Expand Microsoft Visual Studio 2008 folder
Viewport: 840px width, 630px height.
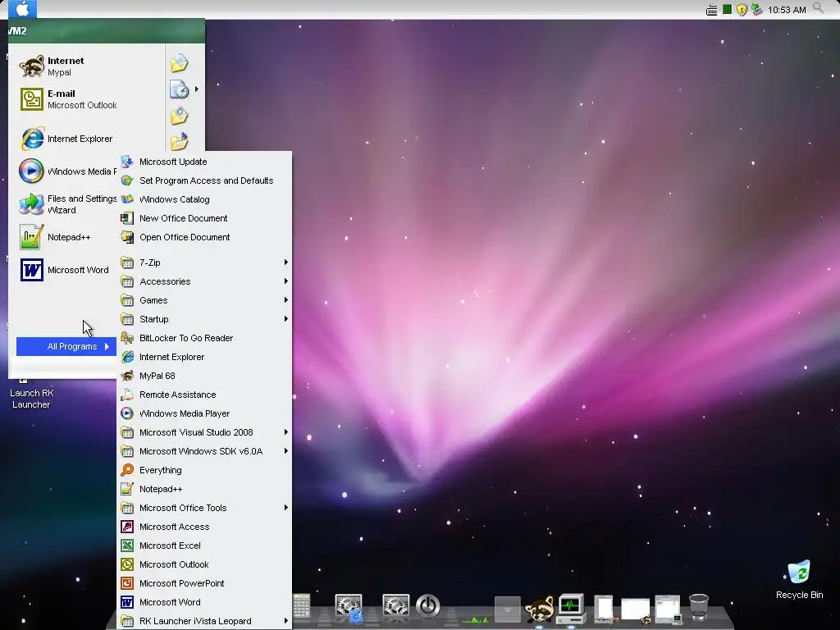204,432
